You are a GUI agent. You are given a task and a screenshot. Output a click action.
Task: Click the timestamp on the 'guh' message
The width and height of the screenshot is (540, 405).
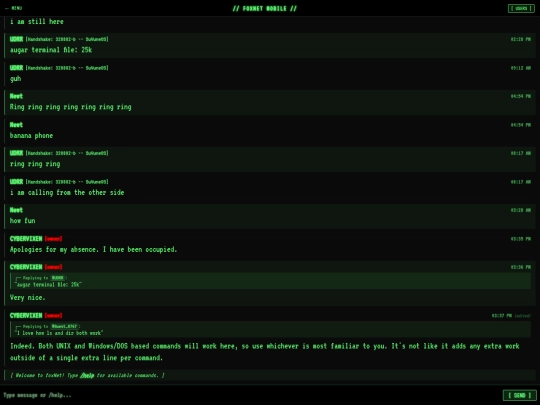pos(521,68)
